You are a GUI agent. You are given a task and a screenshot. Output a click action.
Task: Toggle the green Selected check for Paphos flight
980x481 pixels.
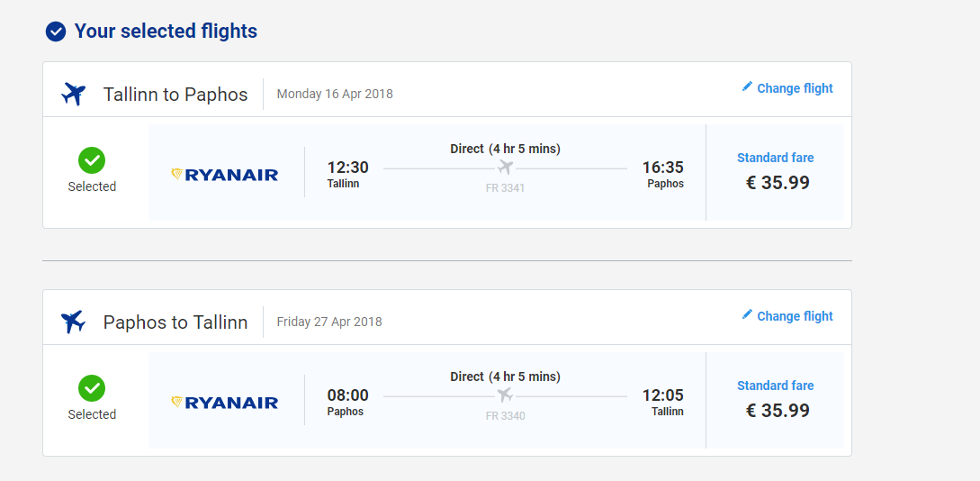[x=92, y=388]
